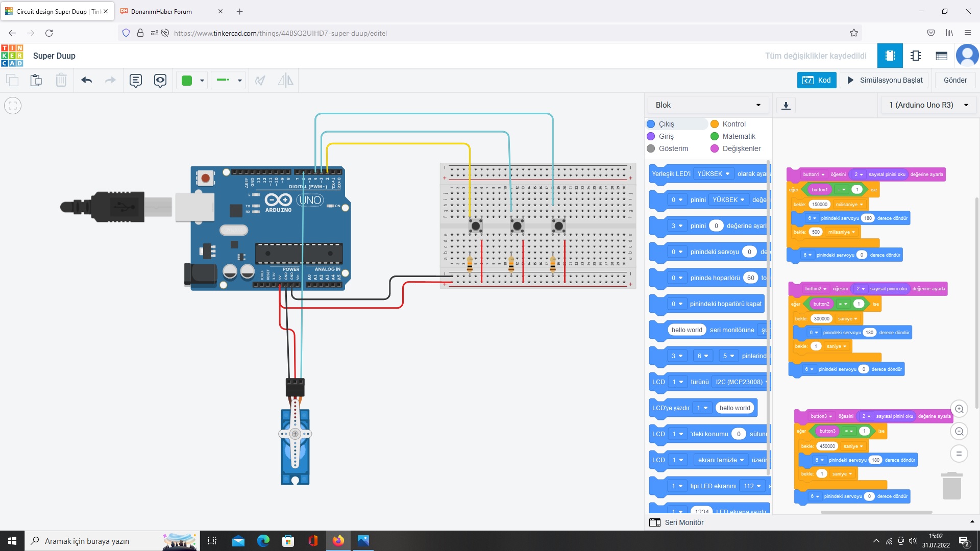Click the Gönder button

tap(955, 80)
